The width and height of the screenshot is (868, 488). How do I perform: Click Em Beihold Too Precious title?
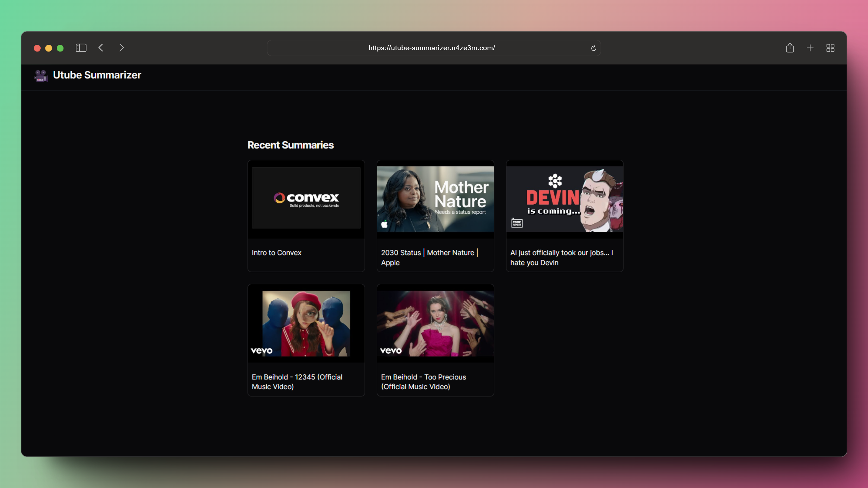tap(423, 381)
